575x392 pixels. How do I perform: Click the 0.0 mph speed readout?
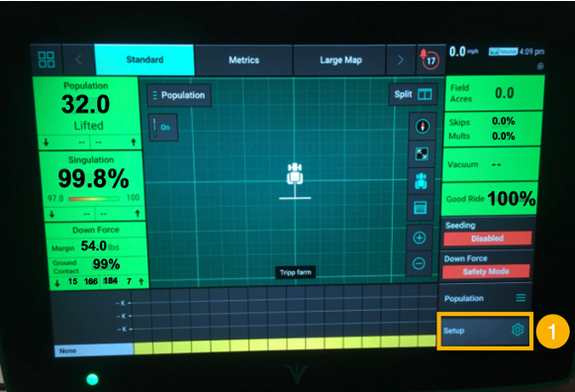pyautogui.click(x=463, y=51)
